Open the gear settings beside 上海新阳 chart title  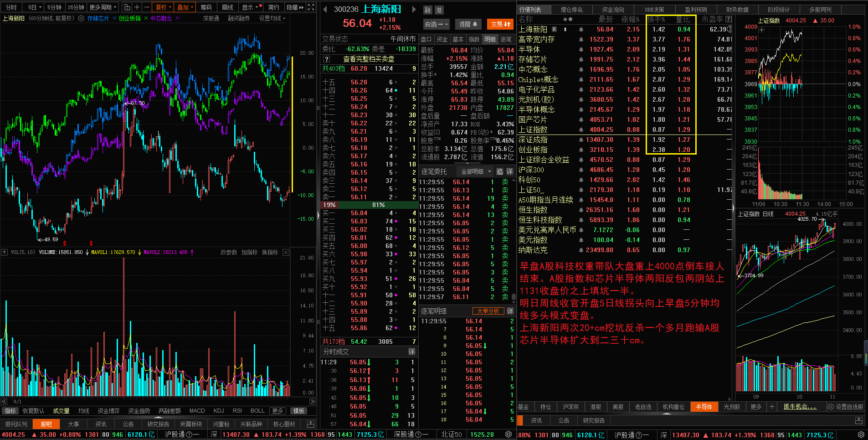81,18
